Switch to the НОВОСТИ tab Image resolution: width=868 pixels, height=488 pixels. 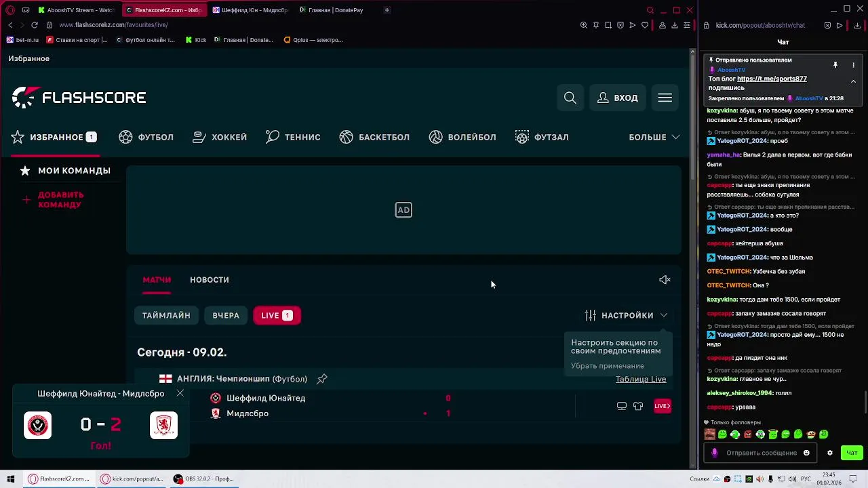point(210,280)
